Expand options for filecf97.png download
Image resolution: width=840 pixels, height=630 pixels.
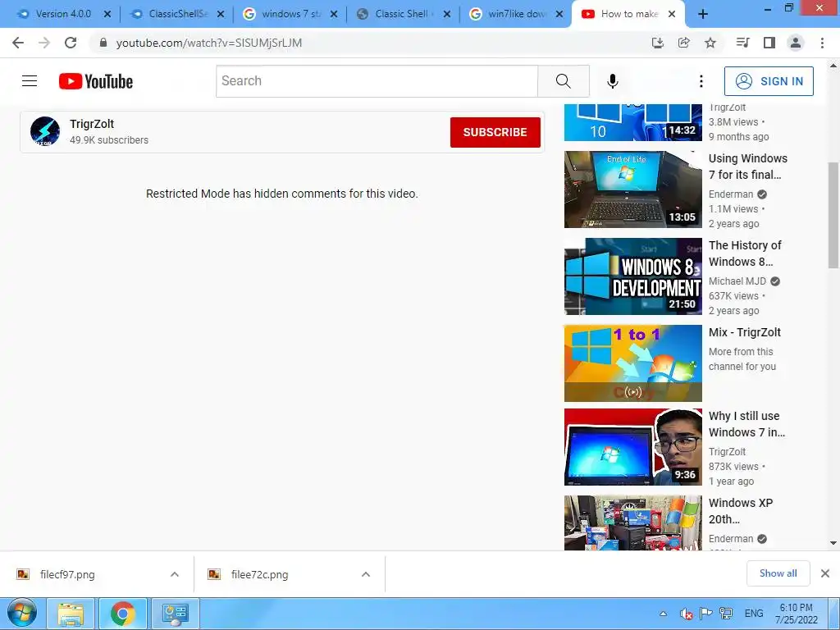pos(175,574)
